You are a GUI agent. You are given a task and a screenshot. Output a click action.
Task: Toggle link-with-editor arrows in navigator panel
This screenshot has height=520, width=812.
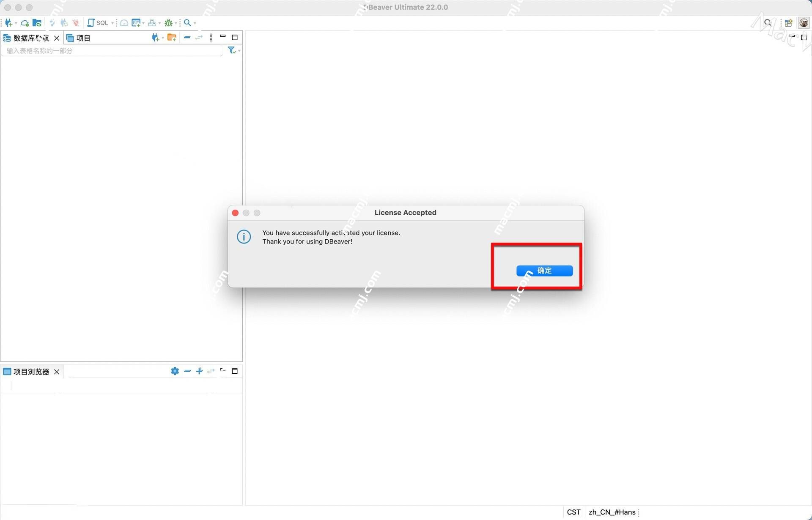(199, 38)
